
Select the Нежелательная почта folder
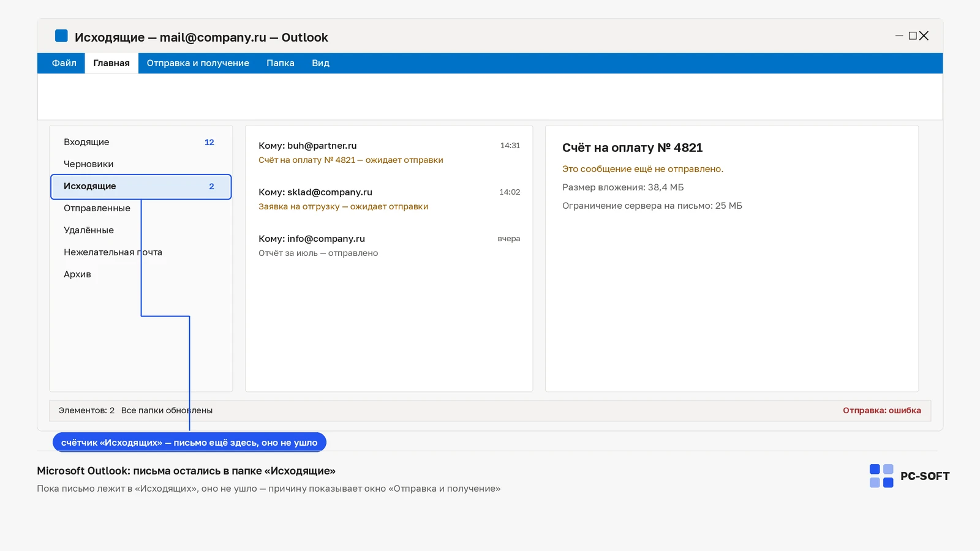point(141,252)
